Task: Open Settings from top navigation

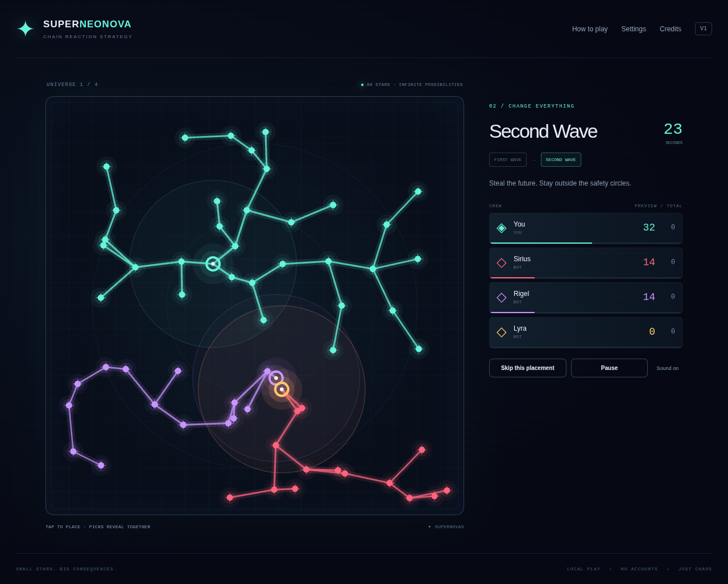Action: tap(634, 29)
